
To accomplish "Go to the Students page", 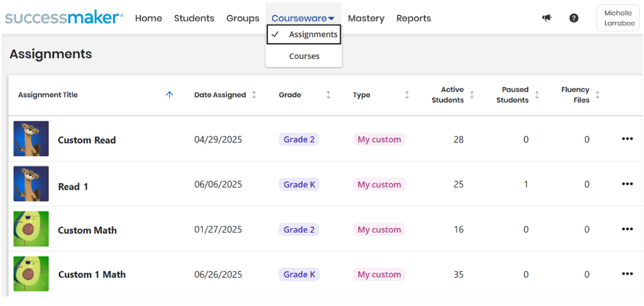I will point(195,18).
